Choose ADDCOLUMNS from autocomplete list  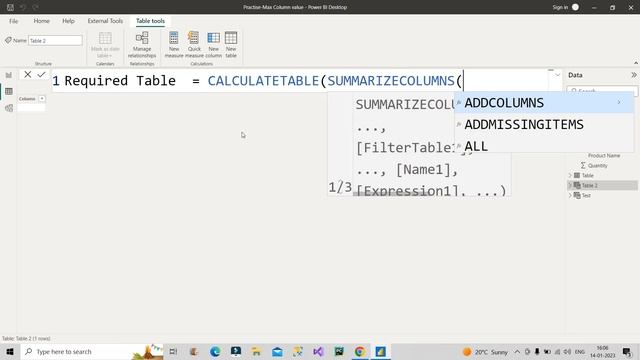point(544,103)
